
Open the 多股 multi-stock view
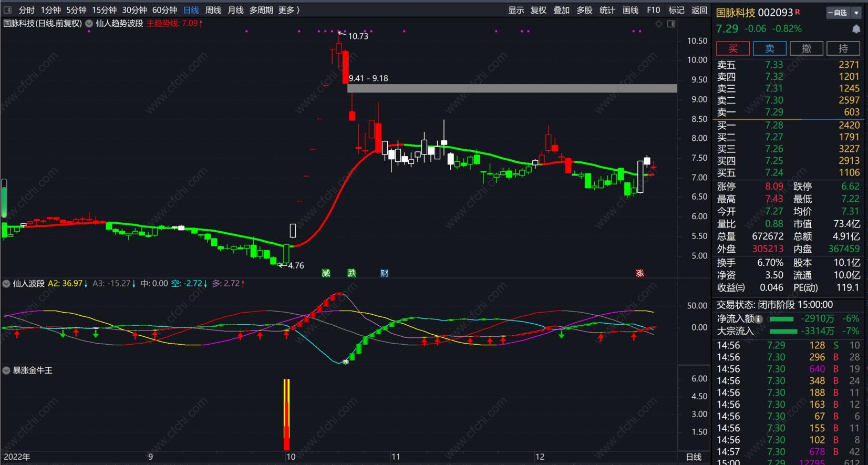pos(584,10)
